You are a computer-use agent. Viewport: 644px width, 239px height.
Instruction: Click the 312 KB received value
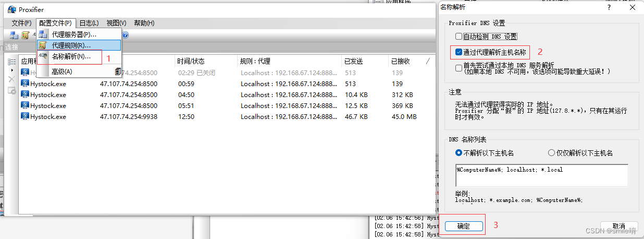pyautogui.click(x=402, y=94)
